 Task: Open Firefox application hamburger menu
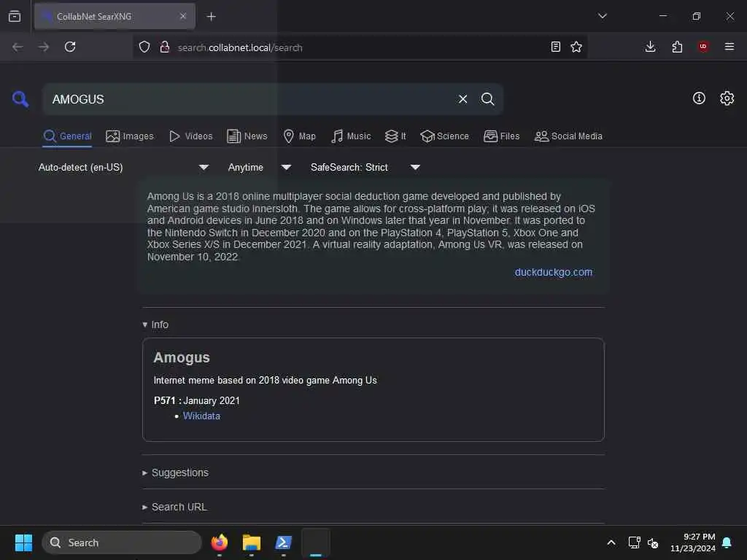coord(729,46)
